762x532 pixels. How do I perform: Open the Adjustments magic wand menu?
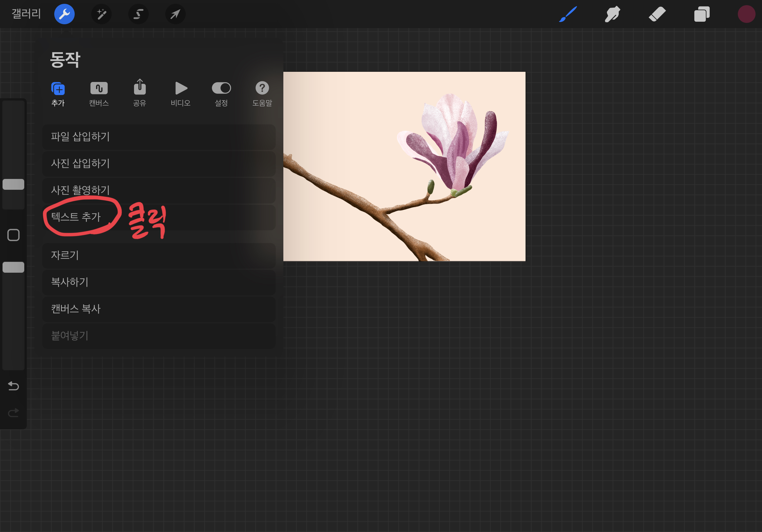(x=101, y=14)
